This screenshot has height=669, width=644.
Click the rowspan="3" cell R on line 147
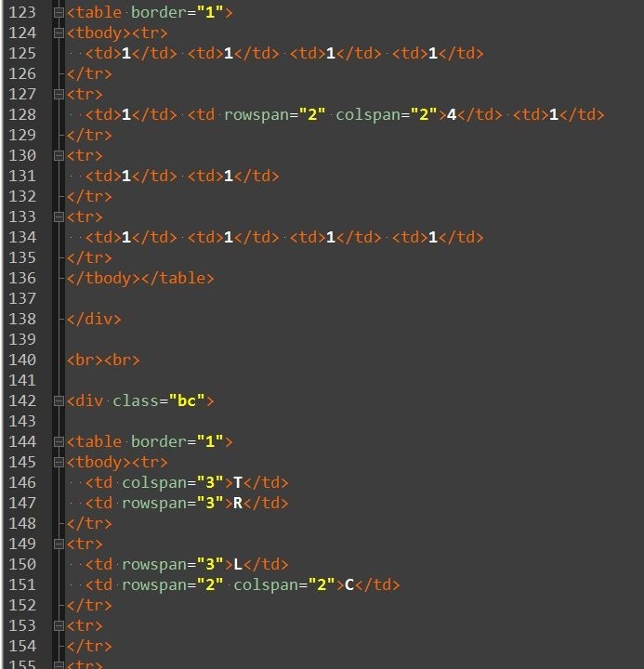tap(187, 503)
